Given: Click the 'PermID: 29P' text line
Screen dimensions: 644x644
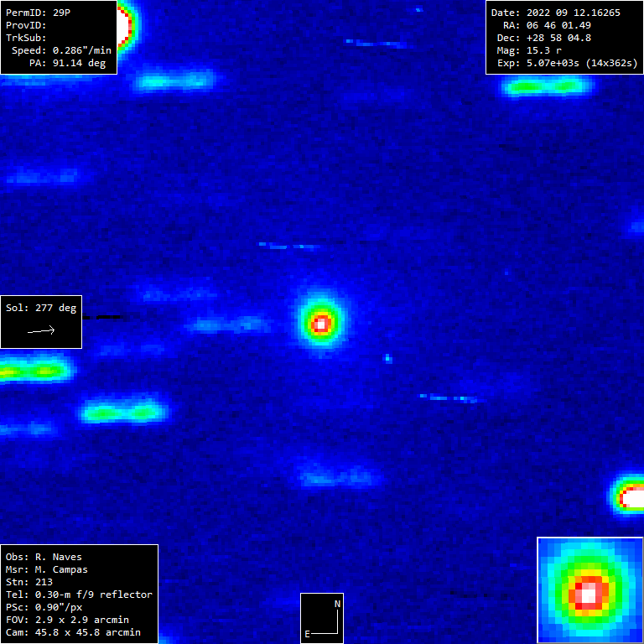Looking at the screenshot, I should [x=39, y=13].
